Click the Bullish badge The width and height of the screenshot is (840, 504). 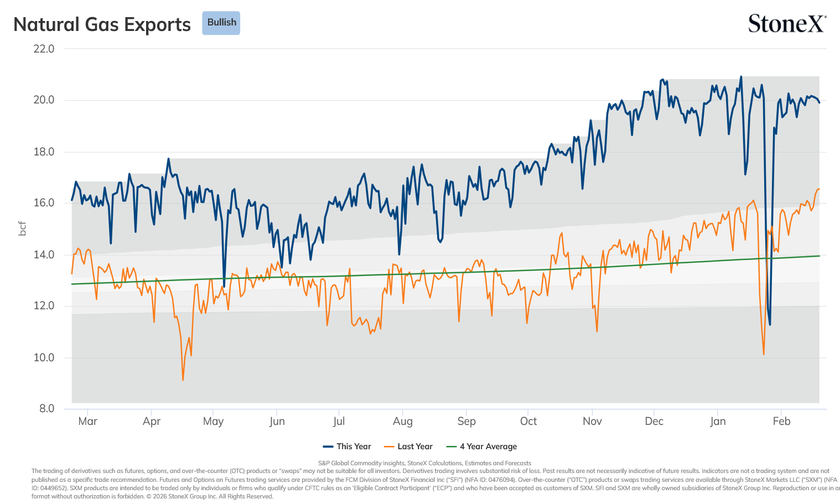(x=221, y=23)
